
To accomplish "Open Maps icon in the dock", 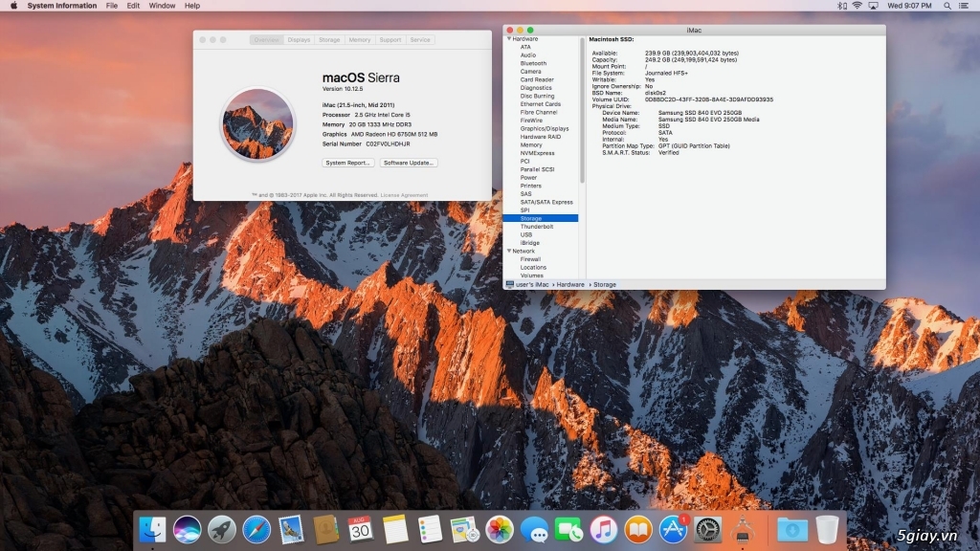I will [x=464, y=530].
